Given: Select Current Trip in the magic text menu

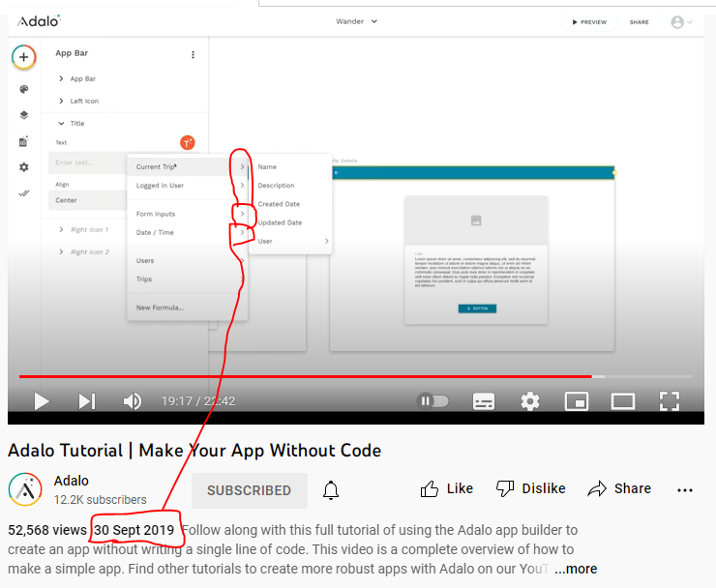Looking at the screenshot, I should coord(187,166).
